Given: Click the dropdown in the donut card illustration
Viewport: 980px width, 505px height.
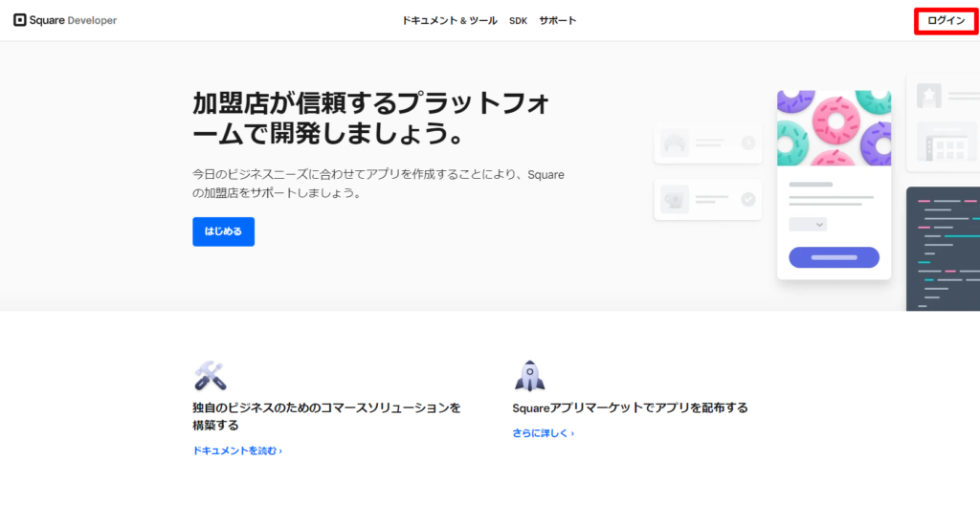Looking at the screenshot, I should pos(808,224).
